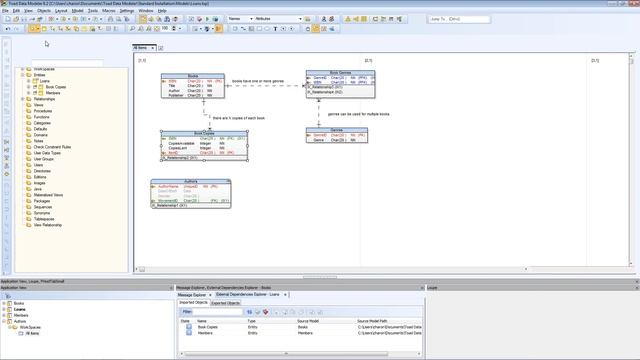The height and width of the screenshot is (360, 640).
Task: Click the New model icon in toolbar
Action: click(x=8, y=19)
